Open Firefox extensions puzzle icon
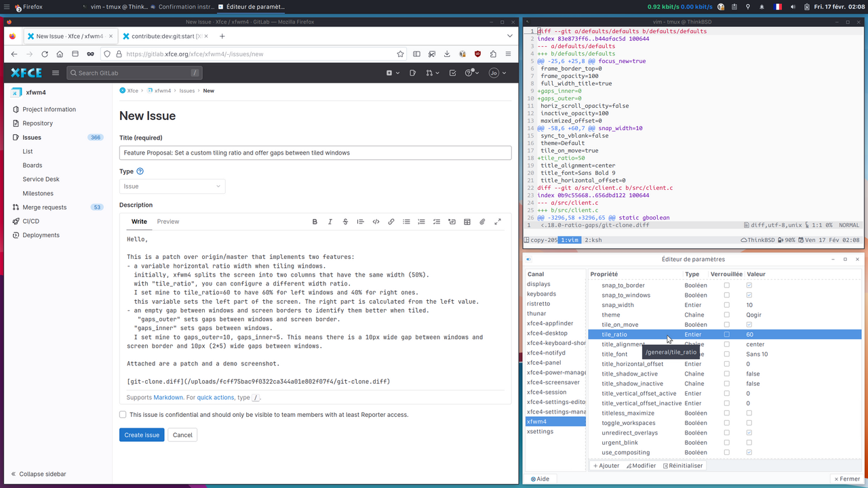 [493, 54]
